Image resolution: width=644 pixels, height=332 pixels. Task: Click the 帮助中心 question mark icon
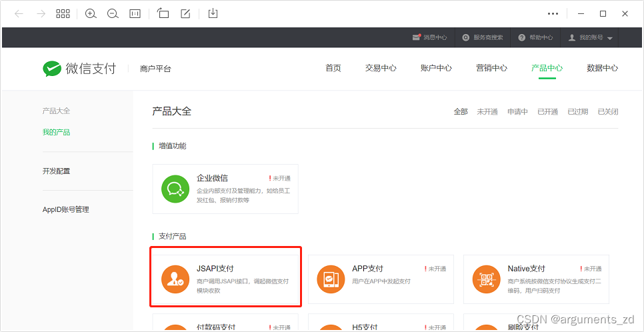(521, 37)
